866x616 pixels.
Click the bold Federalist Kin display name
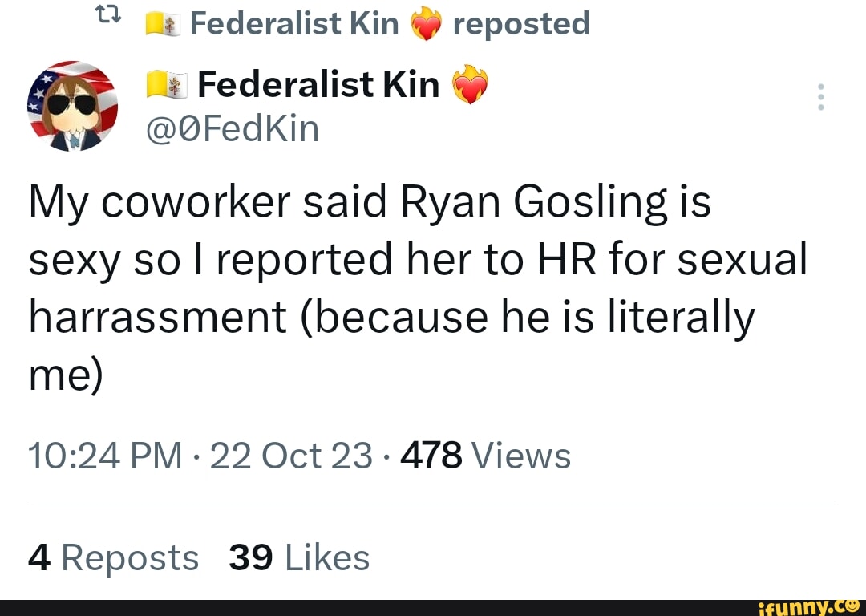318,83
